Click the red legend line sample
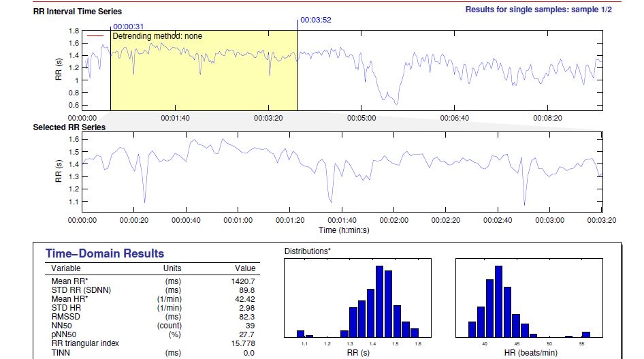Image resolution: width=644 pixels, height=359 pixels. (x=95, y=36)
